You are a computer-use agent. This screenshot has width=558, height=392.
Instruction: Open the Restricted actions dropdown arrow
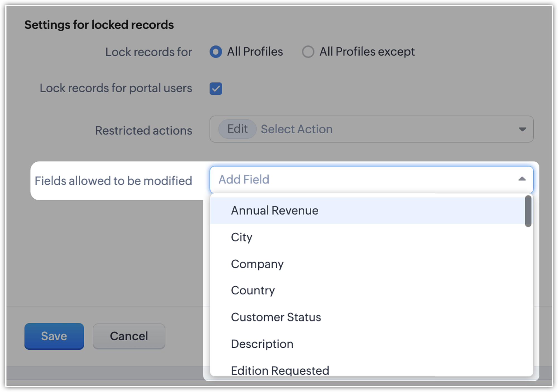click(x=522, y=129)
